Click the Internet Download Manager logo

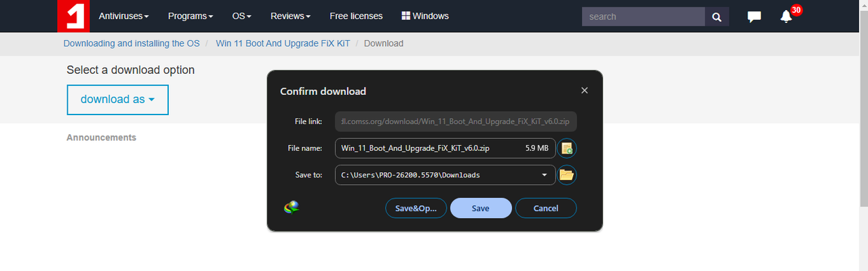292,207
